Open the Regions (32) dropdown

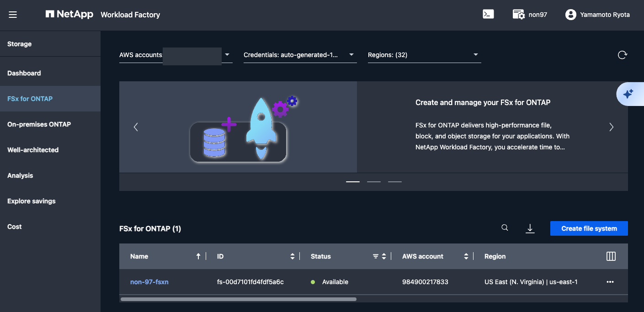425,55
